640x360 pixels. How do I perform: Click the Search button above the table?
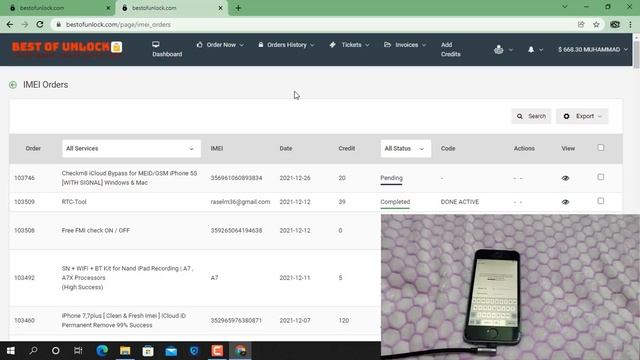pos(531,116)
